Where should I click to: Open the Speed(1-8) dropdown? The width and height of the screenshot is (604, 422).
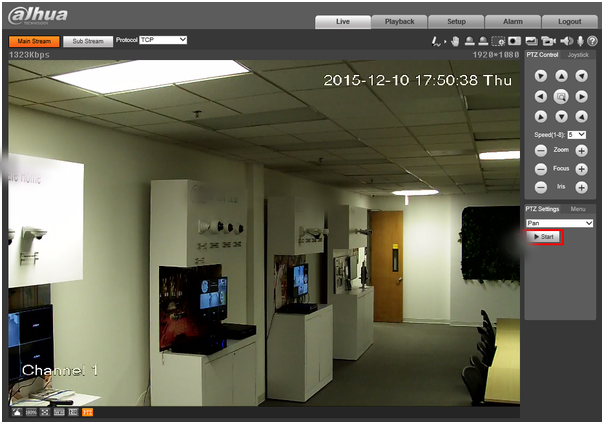(577, 135)
